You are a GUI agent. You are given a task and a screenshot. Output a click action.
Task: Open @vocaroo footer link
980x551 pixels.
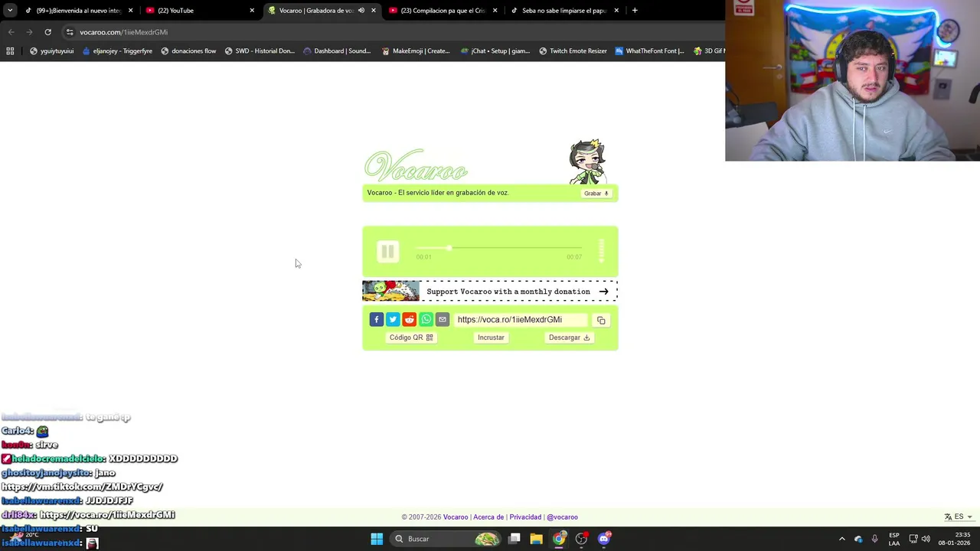pyautogui.click(x=562, y=517)
